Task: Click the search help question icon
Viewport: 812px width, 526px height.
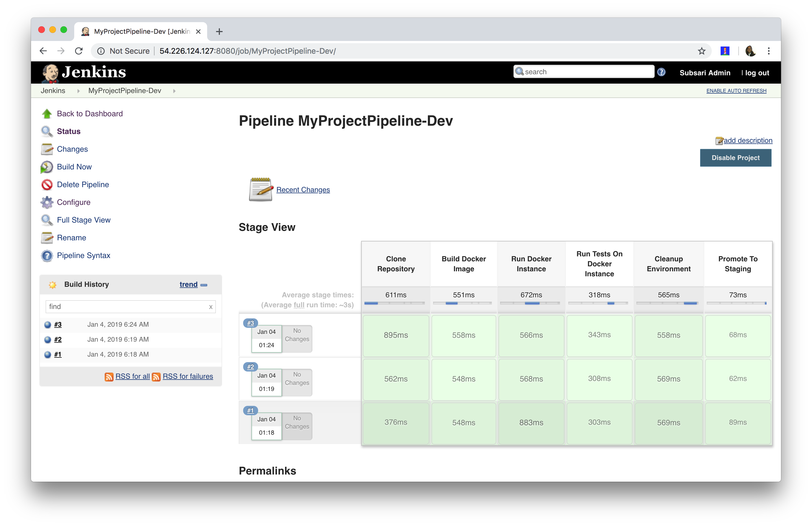Action: pos(661,72)
